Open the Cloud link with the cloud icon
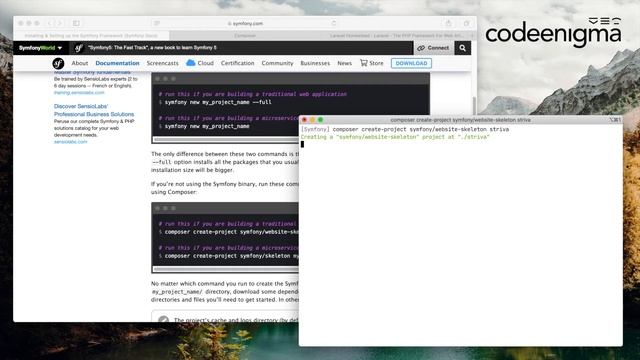 tap(200, 63)
